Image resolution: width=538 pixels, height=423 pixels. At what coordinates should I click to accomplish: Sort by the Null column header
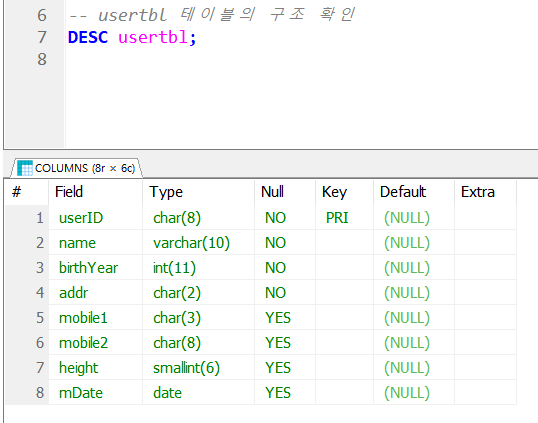pos(285,192)
